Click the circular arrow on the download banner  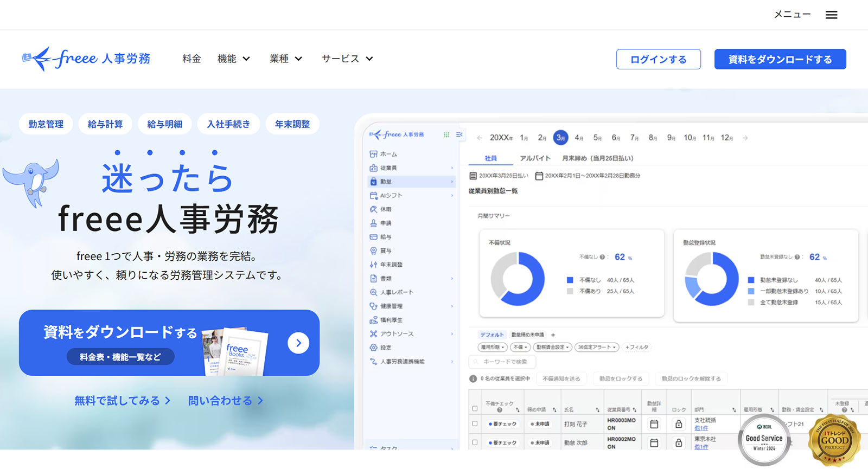tap(298, 343)
